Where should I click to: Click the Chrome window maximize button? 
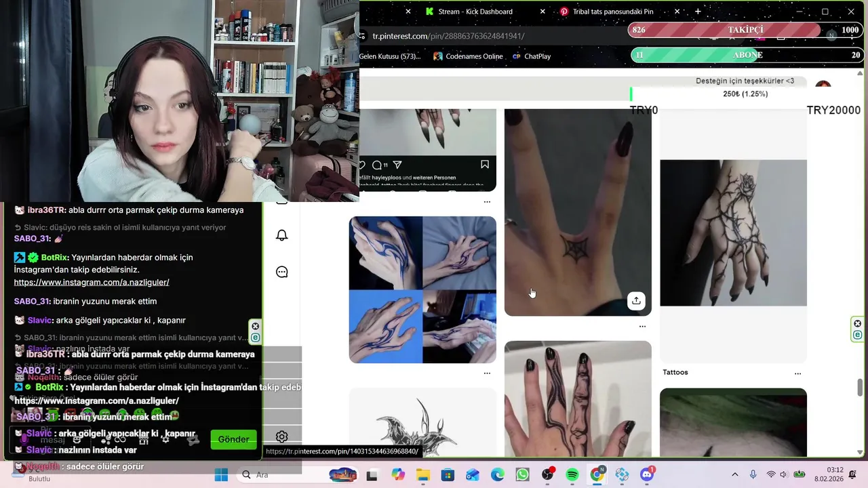pos(825,12)
